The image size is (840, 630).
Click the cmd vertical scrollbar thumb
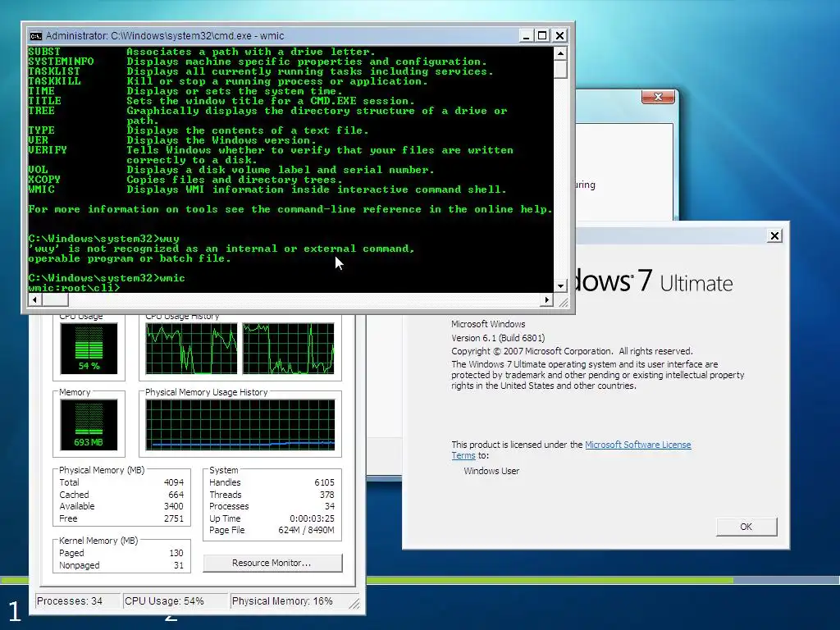(560, 70)
